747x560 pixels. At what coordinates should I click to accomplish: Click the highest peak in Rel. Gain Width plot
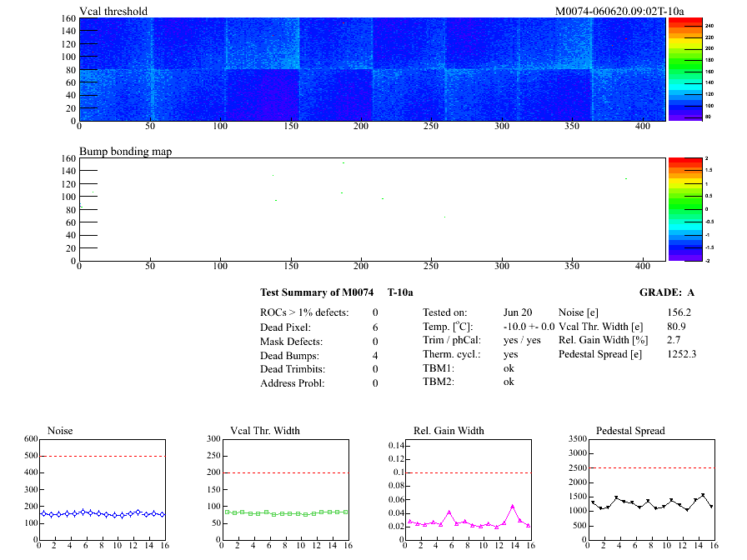pos(513,506)
